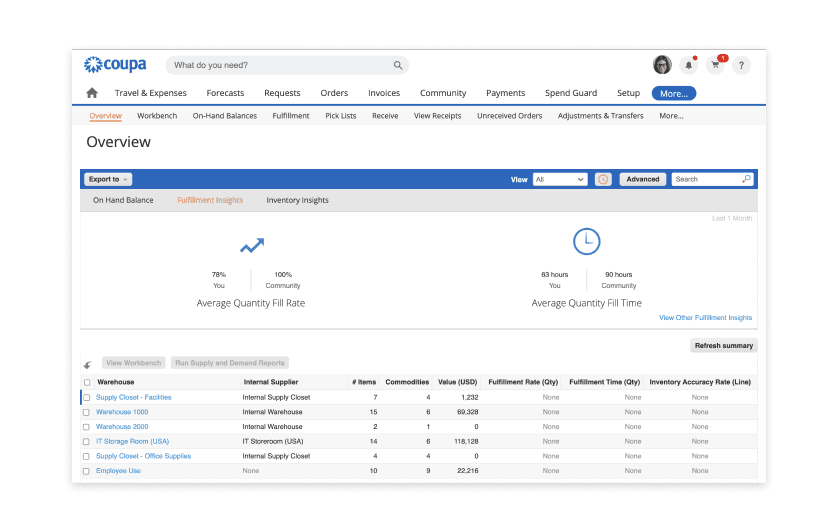Click the magnifier icon in top search bar
The image size is (838, 531).
(x=398, y=65)
